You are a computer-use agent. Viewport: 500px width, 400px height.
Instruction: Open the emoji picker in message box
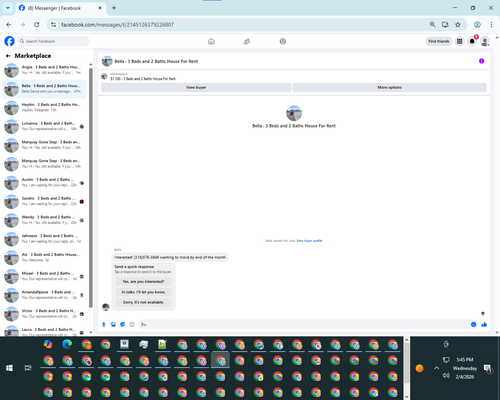click(x=474, y=325)
